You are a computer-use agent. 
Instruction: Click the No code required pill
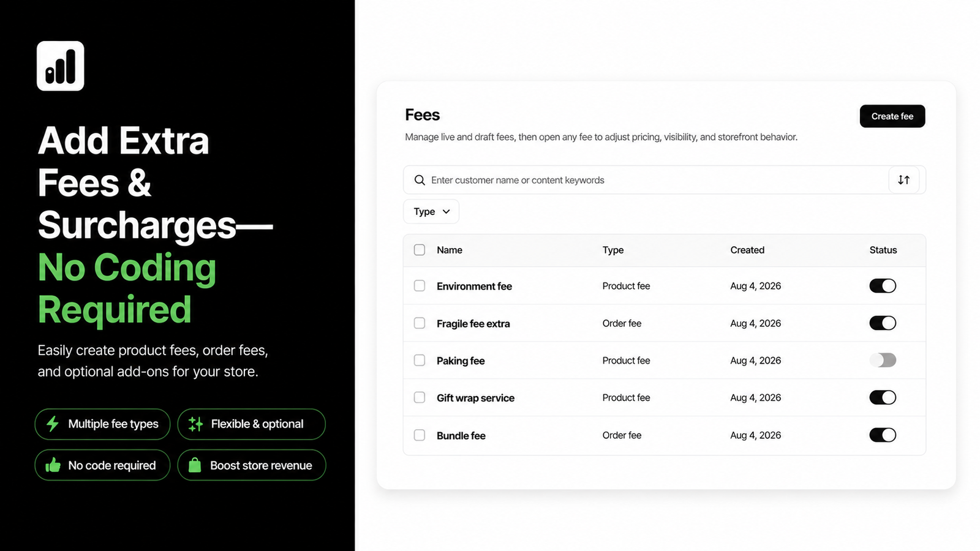(102, 465)
